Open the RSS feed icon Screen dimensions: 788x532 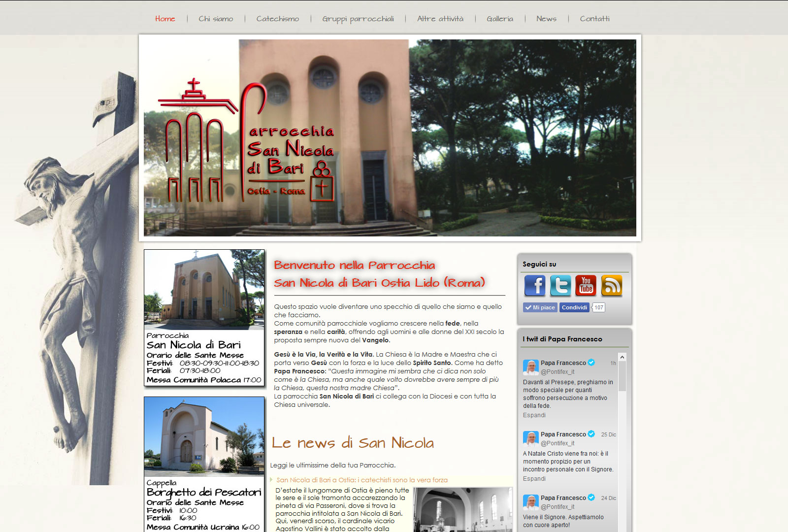612,286
